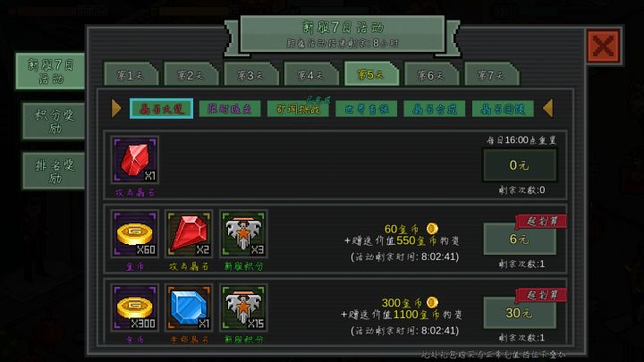644x362 pixels.
Task: Select the gold coin X60 reward icon
Action: 135,234
